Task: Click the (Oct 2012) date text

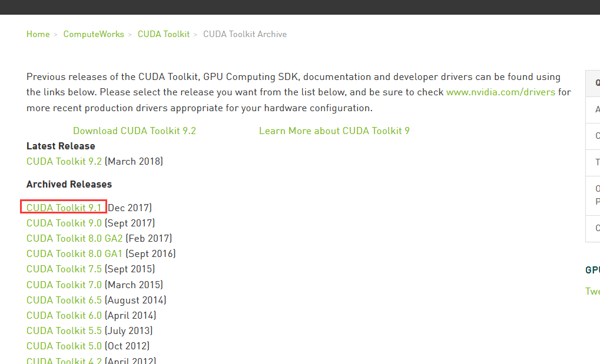Action: (127, 346)
